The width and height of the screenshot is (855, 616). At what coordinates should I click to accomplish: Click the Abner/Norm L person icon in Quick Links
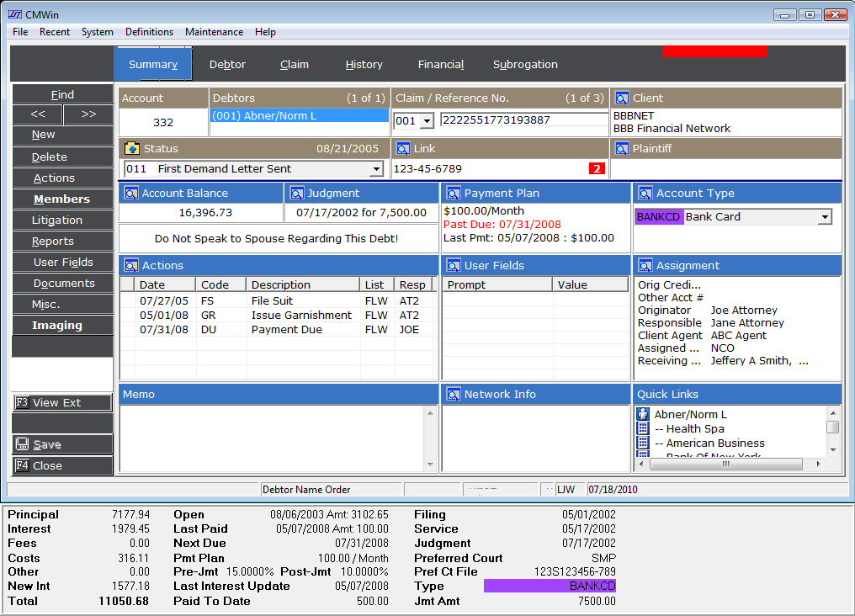[x=644, y=414]
